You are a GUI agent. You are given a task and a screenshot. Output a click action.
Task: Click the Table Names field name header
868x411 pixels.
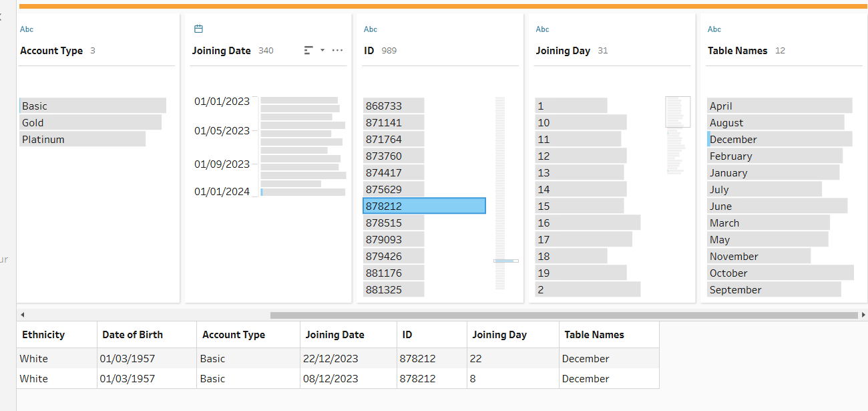point(737,51)
